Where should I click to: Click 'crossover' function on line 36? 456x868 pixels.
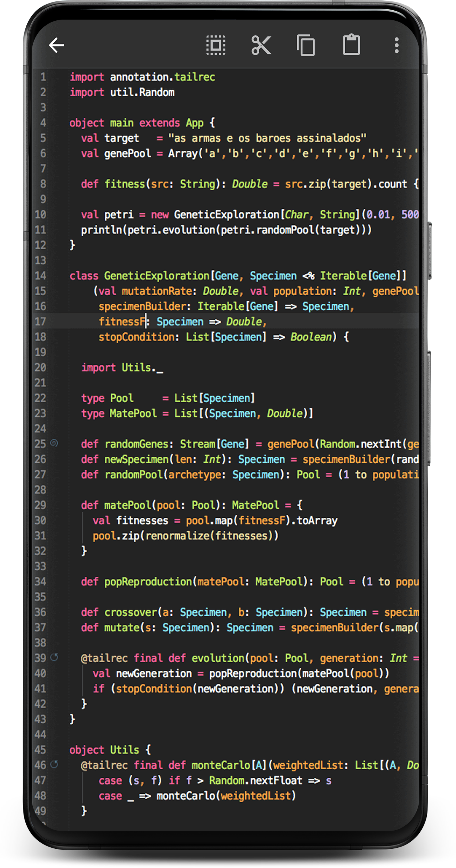[x=130, y=613]
